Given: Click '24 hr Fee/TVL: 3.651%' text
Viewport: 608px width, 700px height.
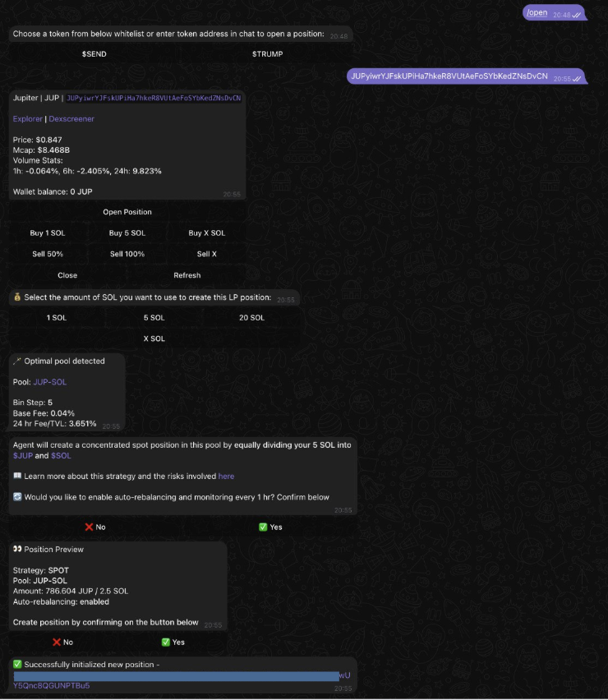Looking at the screenshot, I should 54,424.
